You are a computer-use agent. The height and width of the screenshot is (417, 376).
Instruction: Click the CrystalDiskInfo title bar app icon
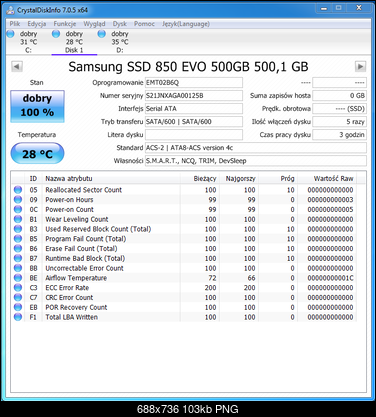click(x=10, y=10)
